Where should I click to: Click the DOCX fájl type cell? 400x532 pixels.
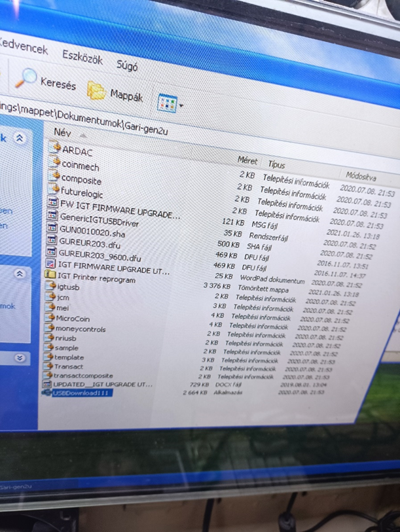click(x=228, y=384)
